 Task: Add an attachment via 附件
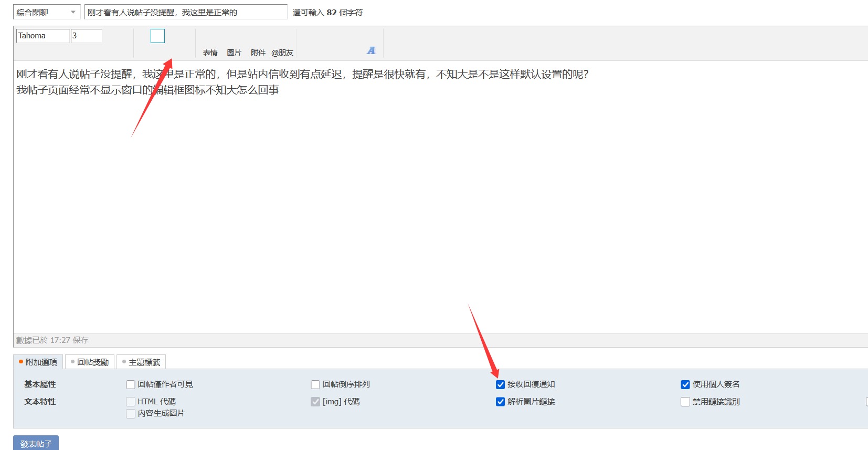click(x=258, y=53)
